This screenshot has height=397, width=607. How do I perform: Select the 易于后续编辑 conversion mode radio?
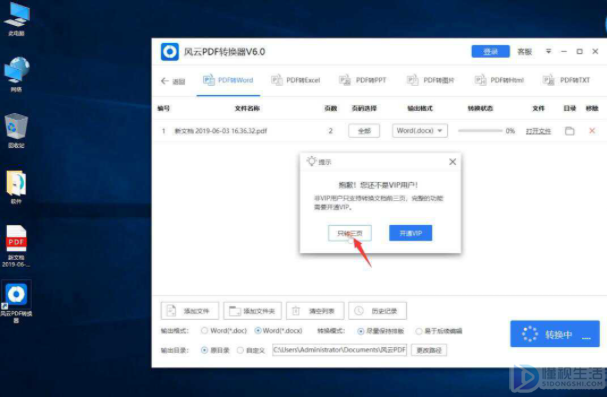pyautogui.click(x=418, y=331)
